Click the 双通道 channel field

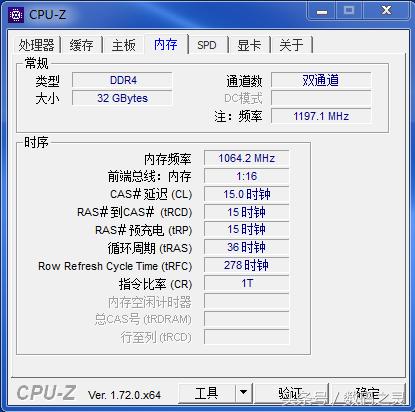tap(321, 80)
